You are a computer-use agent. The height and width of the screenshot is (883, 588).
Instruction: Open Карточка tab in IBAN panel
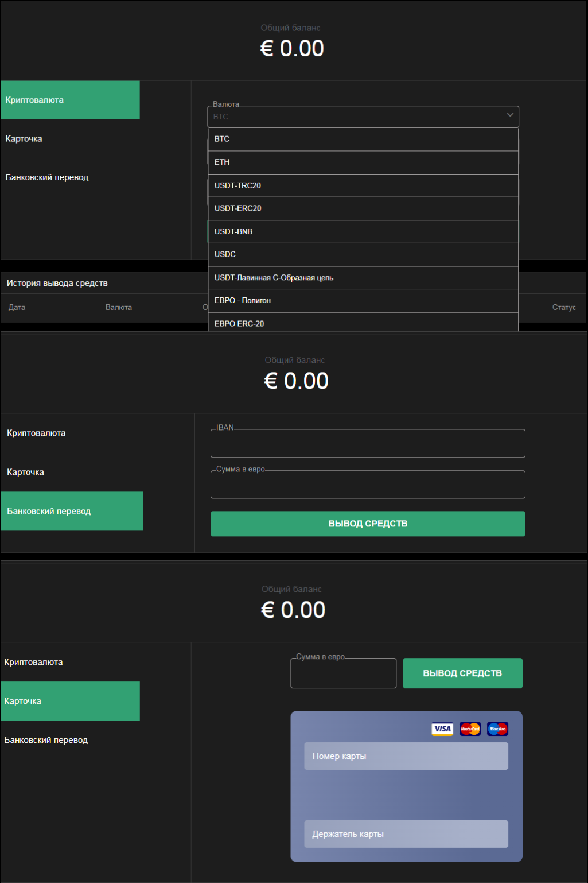coord(71,472)
